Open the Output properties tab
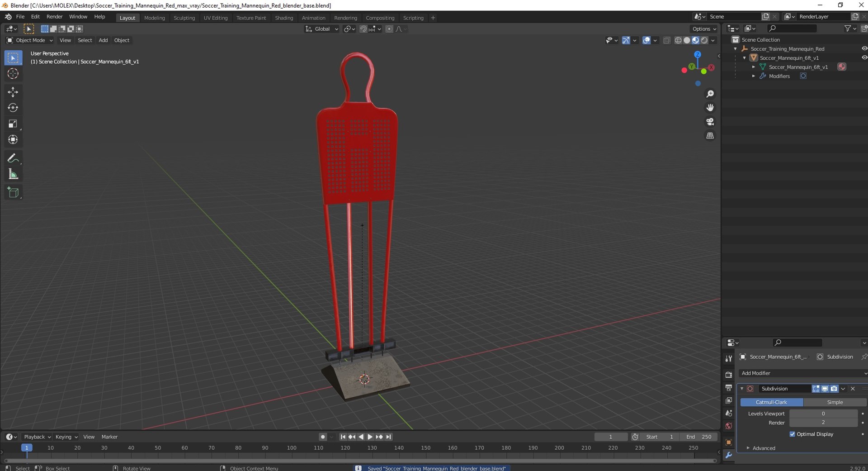Screen dimensions: 868x471 tap(728, 388)
